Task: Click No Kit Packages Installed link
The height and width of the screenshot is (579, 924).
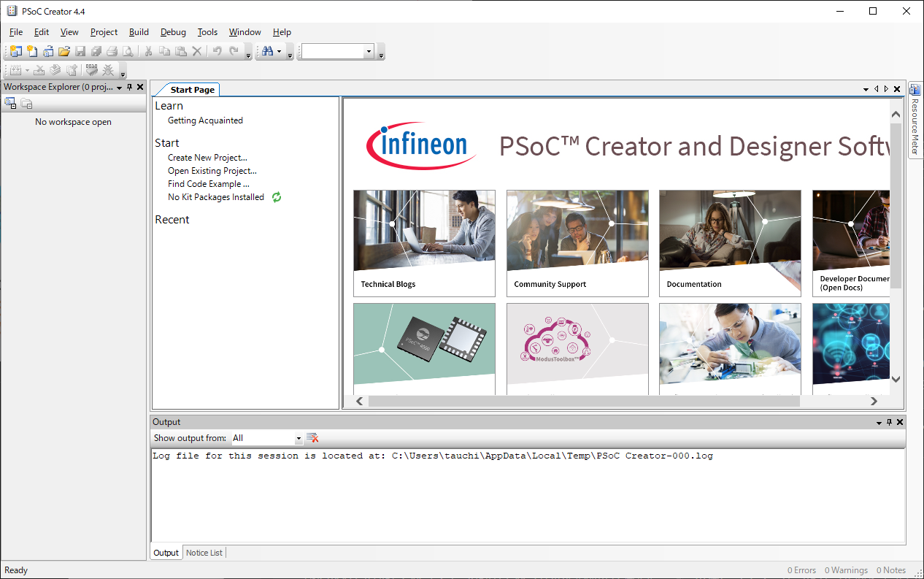Action: point(216,197)
